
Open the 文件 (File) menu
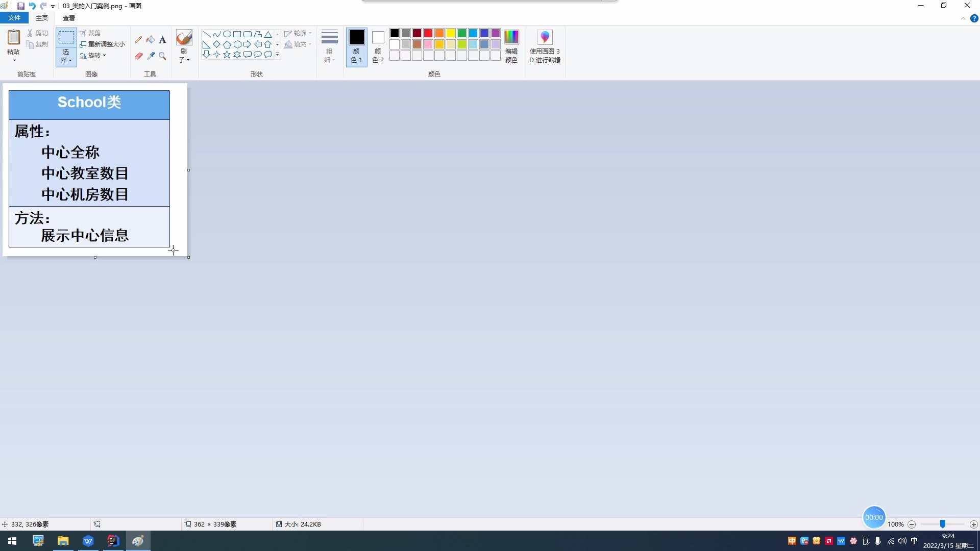point(14,18)
